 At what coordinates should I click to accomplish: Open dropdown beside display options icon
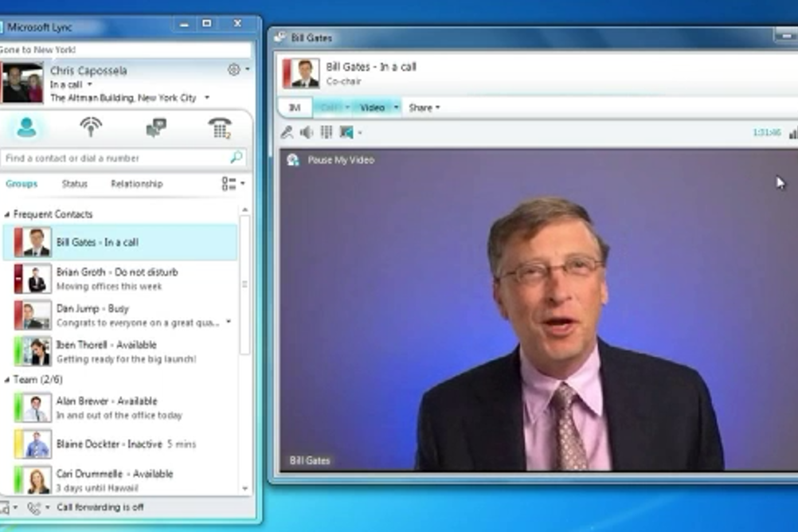coord(243,183)
